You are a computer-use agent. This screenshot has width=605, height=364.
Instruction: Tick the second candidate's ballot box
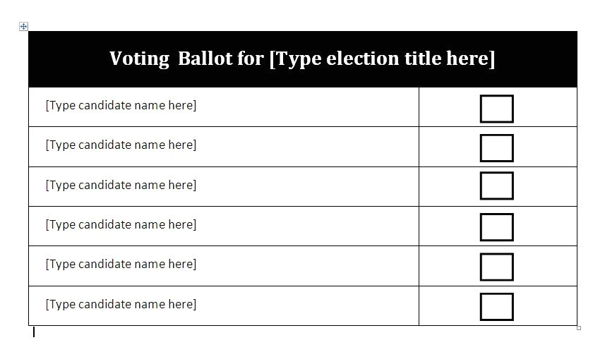496,148
